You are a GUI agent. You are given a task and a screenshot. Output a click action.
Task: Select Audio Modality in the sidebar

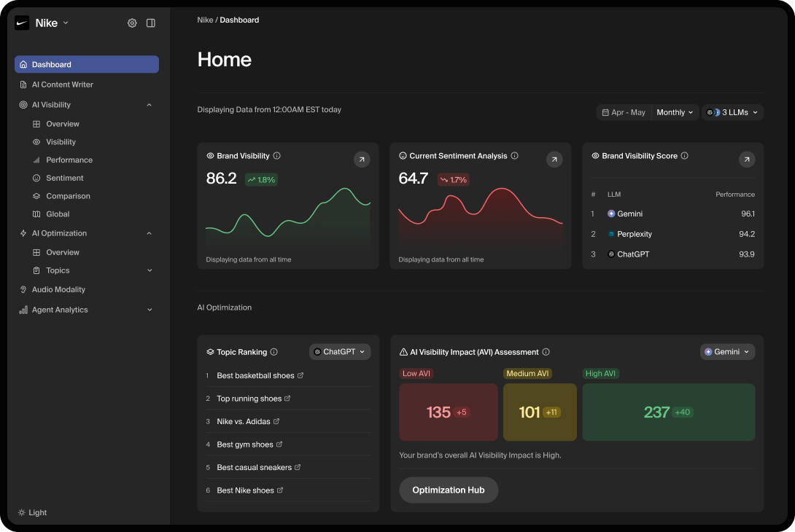(x=57, y=289)
